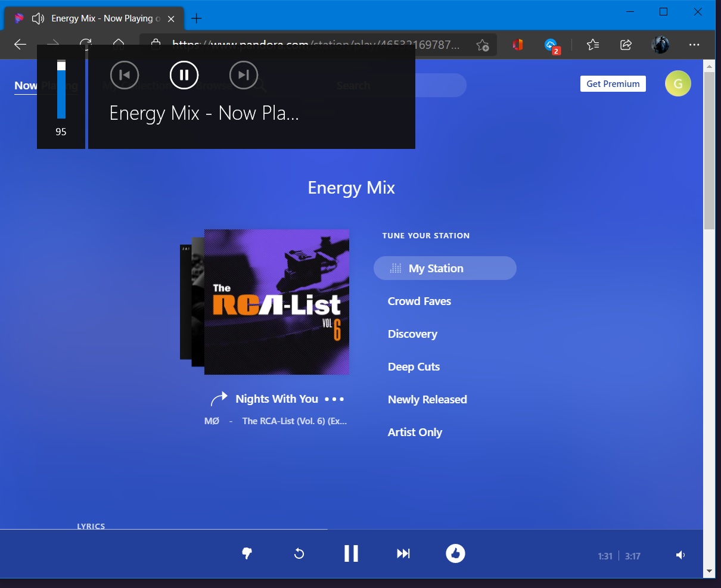Open the browser settings ellipsis menu

click(x=694, y=45)
